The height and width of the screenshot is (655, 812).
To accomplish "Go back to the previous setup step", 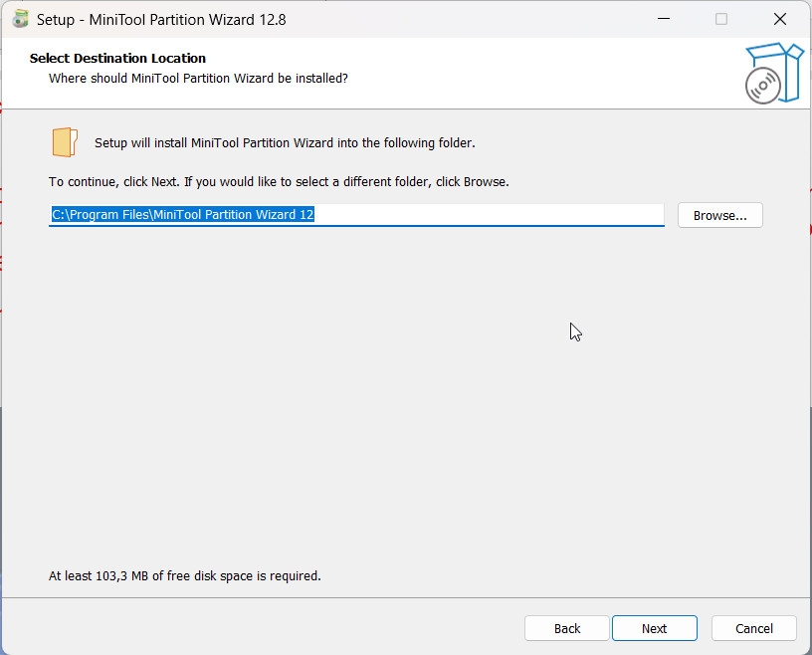I will (566, 628).
